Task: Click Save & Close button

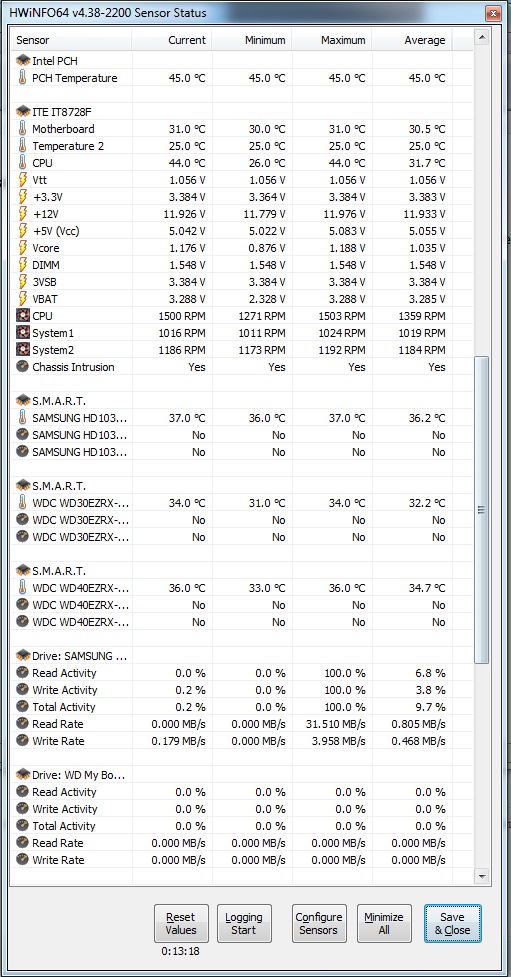Action: pyautogui.click(x=452, y=923)
